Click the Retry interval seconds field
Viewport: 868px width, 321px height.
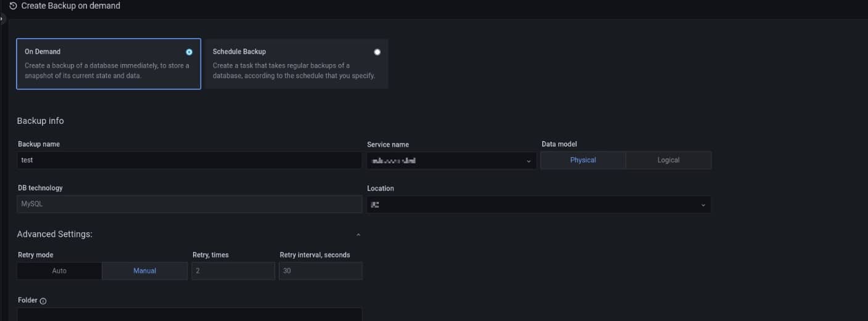[321, 271]
